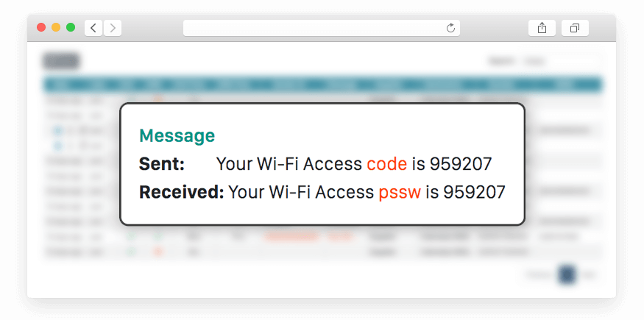Image resolution: width=644 pixels, height=320 pixels.
Task: Click the blurred search field above table
Action: [561, 62]
